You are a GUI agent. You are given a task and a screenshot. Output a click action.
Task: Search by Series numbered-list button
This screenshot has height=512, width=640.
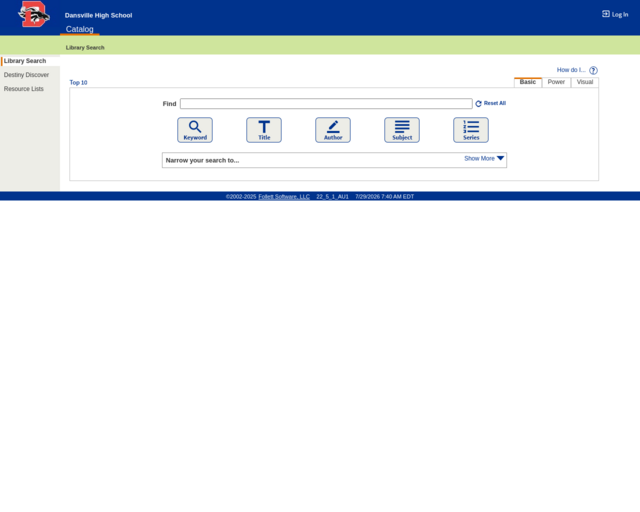(x=471, y=130)
